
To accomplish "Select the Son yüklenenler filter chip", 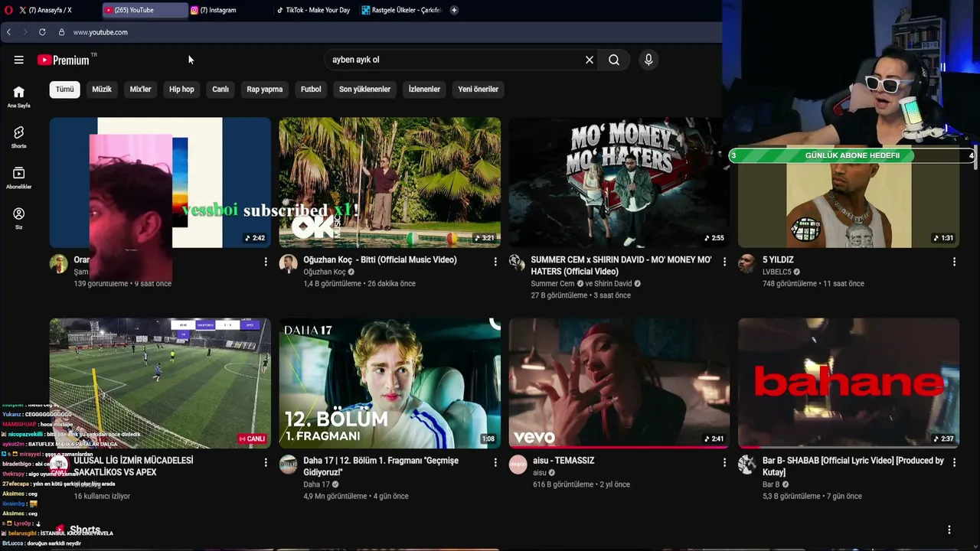I will [x=365, y=90].
